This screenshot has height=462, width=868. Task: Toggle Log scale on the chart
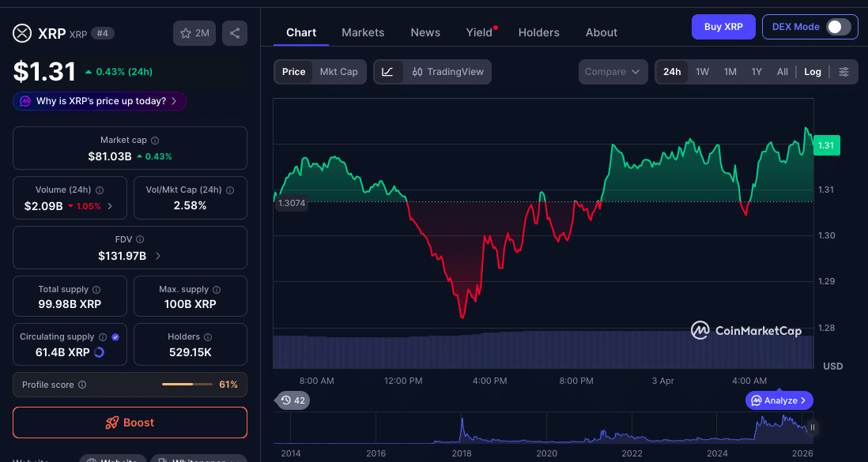[x=812, y=71]
